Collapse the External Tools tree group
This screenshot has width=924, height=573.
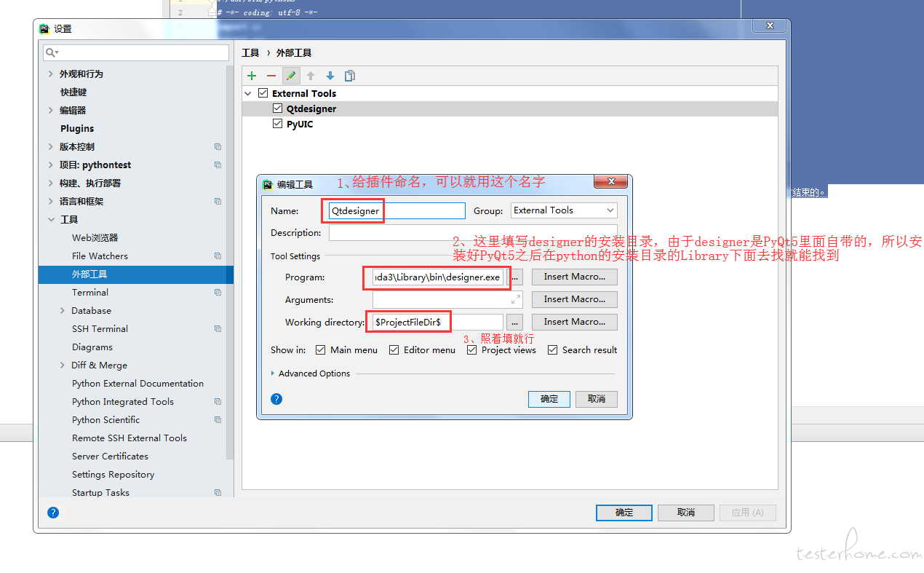tap(248, 93)
